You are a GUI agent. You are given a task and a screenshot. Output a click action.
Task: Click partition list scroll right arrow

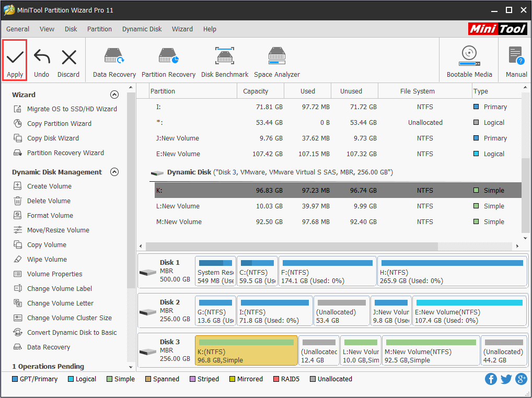(x=517, y=246)
